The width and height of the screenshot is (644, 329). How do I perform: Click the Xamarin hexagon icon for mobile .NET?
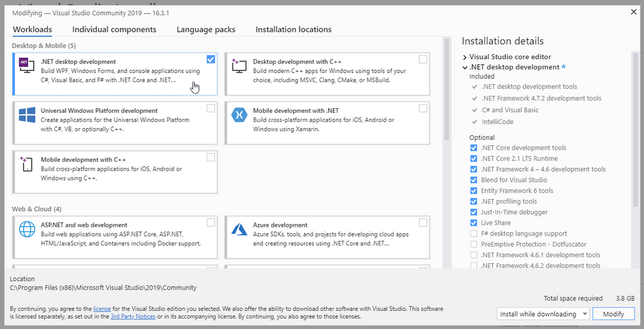click(239, 115)
